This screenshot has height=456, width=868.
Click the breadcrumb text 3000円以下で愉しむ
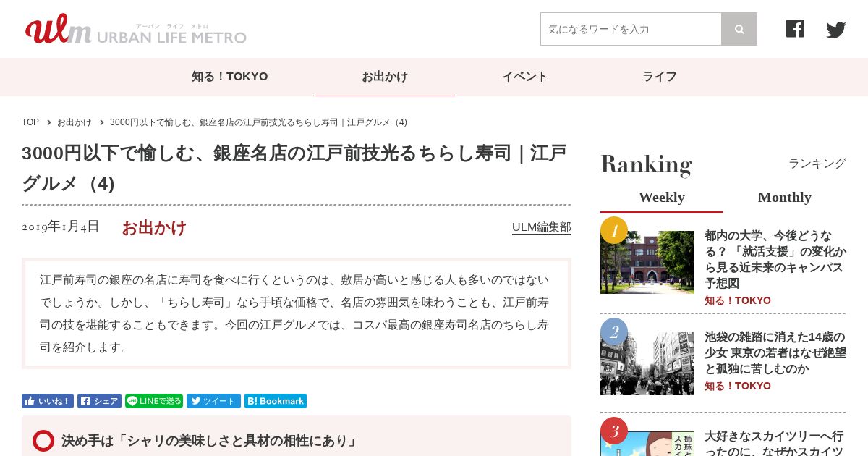tap(258, 122)
